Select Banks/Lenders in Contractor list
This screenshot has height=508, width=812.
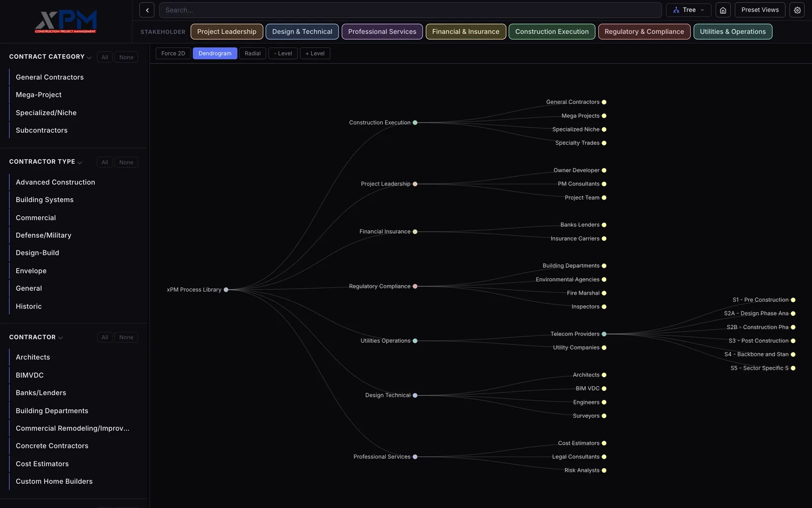coord(41,393)
